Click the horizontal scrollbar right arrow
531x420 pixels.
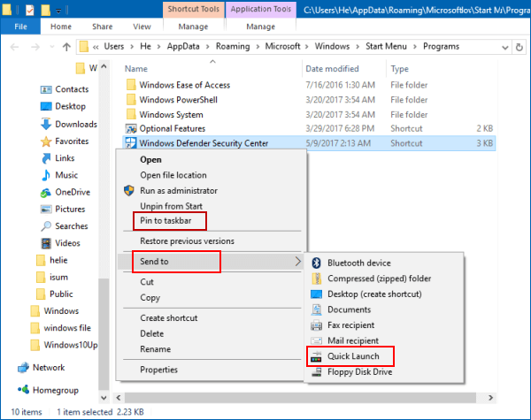coord(490,398)
